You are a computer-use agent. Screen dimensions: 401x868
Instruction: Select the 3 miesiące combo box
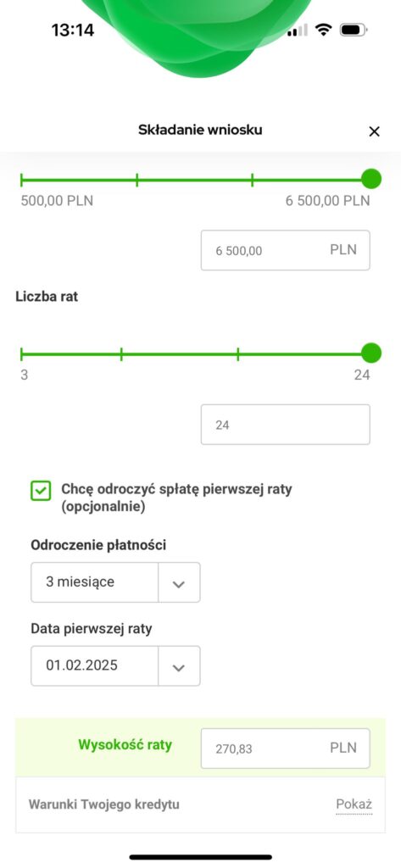tap(115, 583)
